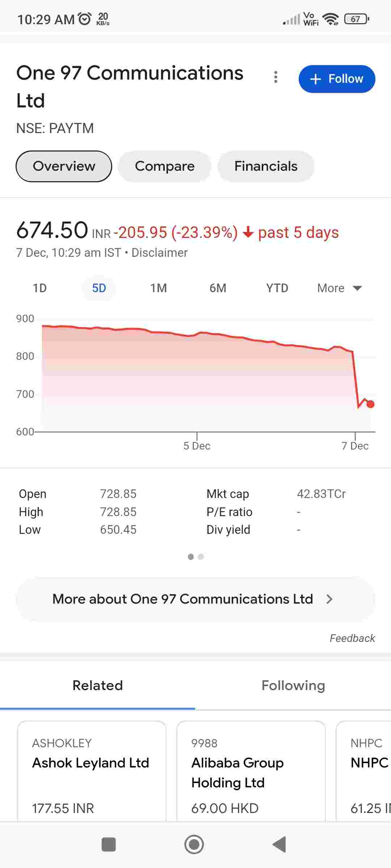This screenshot has height=868, width=391.
Task: Tap the red down arrow price indicator
Action: coord(248,232)
